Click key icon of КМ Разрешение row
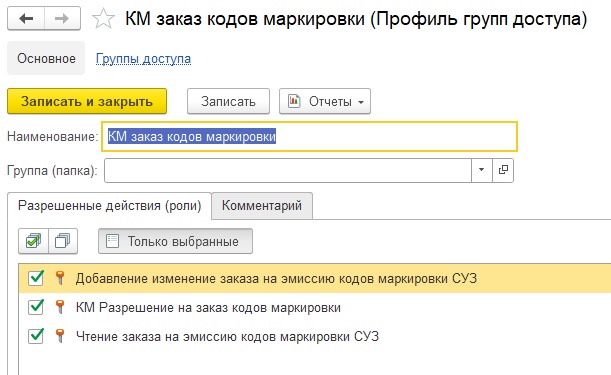Screen dimensions: 611x375 [x=60, y=307]
